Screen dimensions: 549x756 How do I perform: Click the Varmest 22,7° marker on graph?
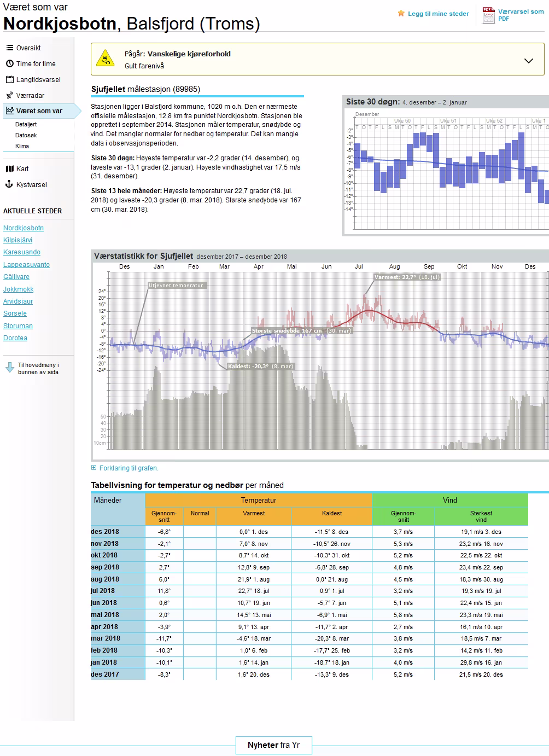tap(407, 277)
